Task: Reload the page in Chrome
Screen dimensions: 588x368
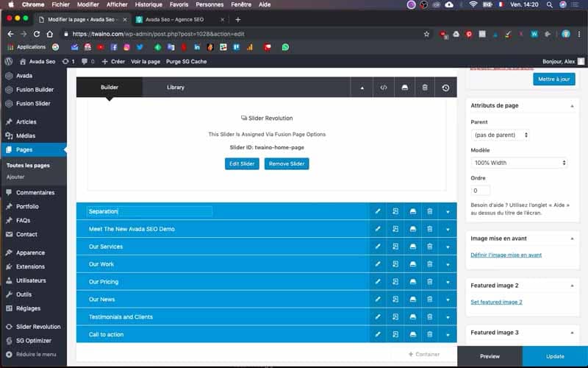Action: tap(36, 34)
